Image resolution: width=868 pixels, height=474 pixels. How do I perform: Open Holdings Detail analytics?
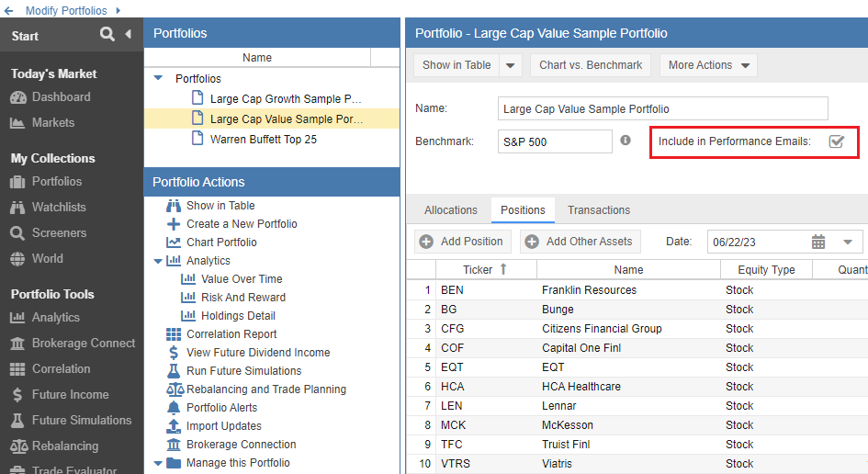228,316
